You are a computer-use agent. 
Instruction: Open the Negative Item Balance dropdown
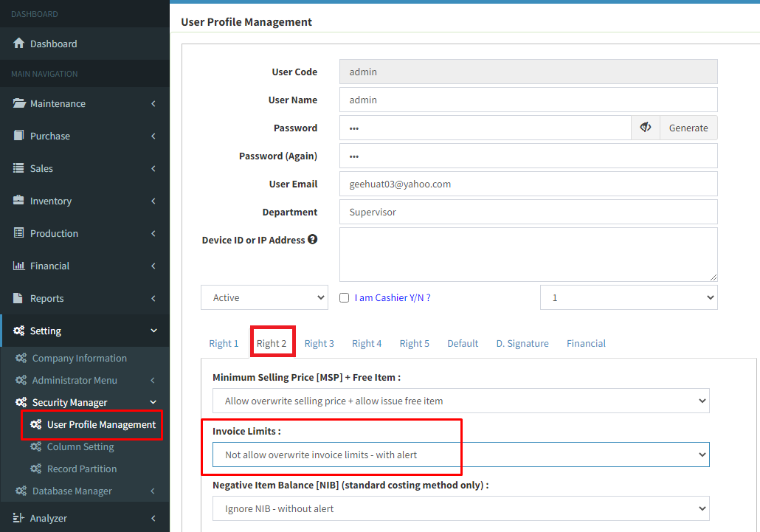[460, 508]
